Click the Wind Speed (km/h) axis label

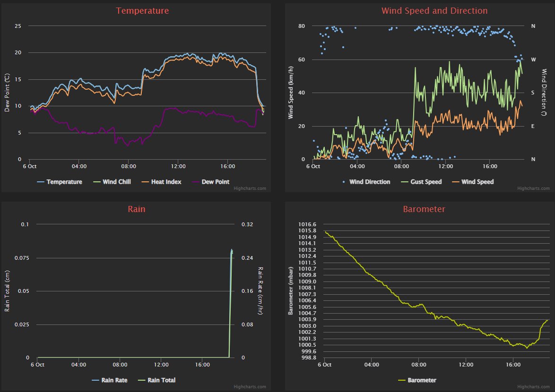click(x=291, y=93)
